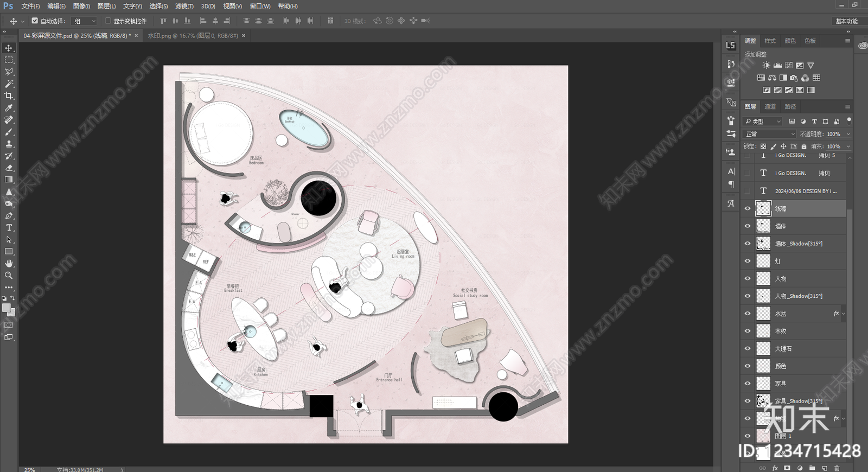Show the 2024/06/06 DESIGN BY text layer
Screen dimensions: 868x472
pos(748,191)
